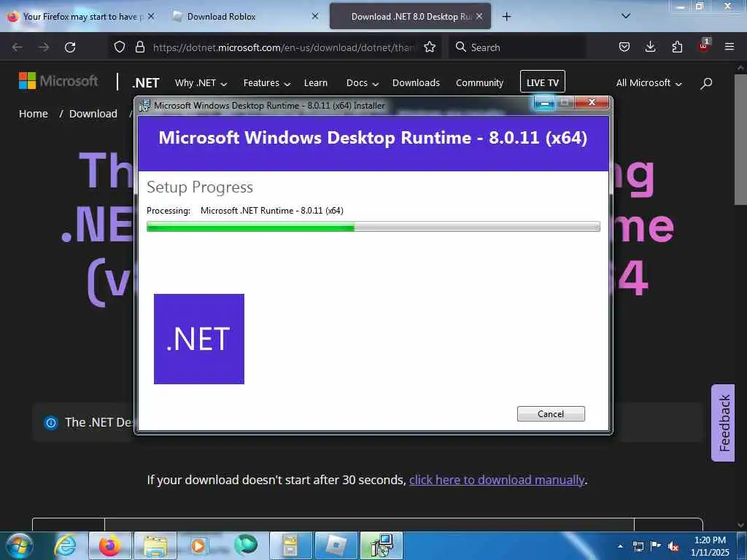Open the Feedback side tab
Image resolution: width=747 pixels, height=560 pixels.
(x=723, y=424)
